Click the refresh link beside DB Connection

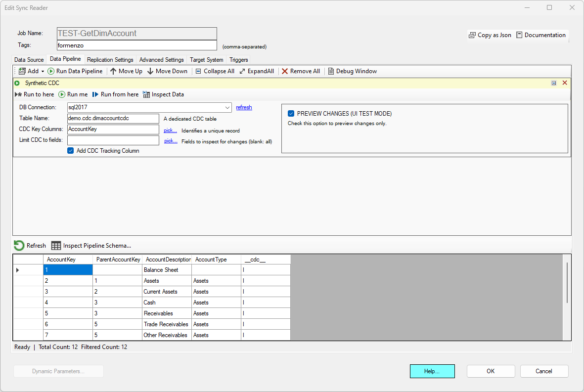pos(244,108)
